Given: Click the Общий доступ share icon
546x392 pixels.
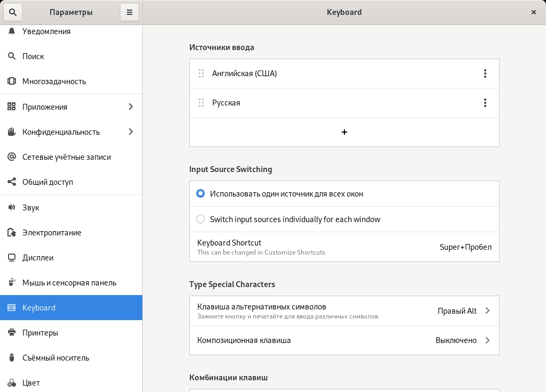Looking at the screenshot, I should [x=12, y=182].
